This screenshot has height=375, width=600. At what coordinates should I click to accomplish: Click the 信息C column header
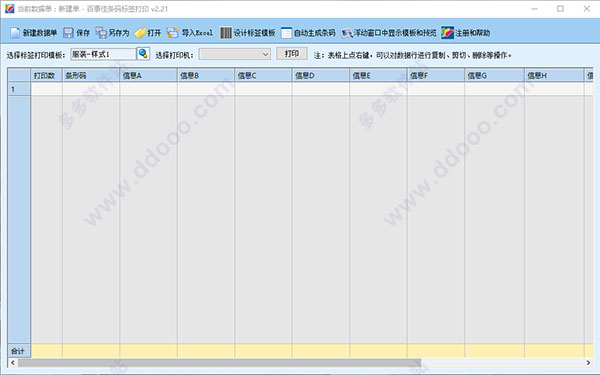click(x=264, y=75)
